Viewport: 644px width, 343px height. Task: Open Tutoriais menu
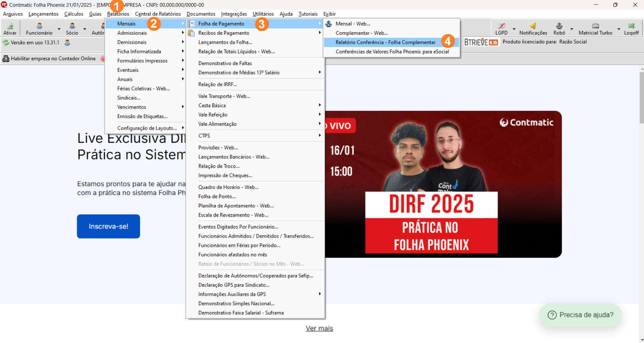308,14
